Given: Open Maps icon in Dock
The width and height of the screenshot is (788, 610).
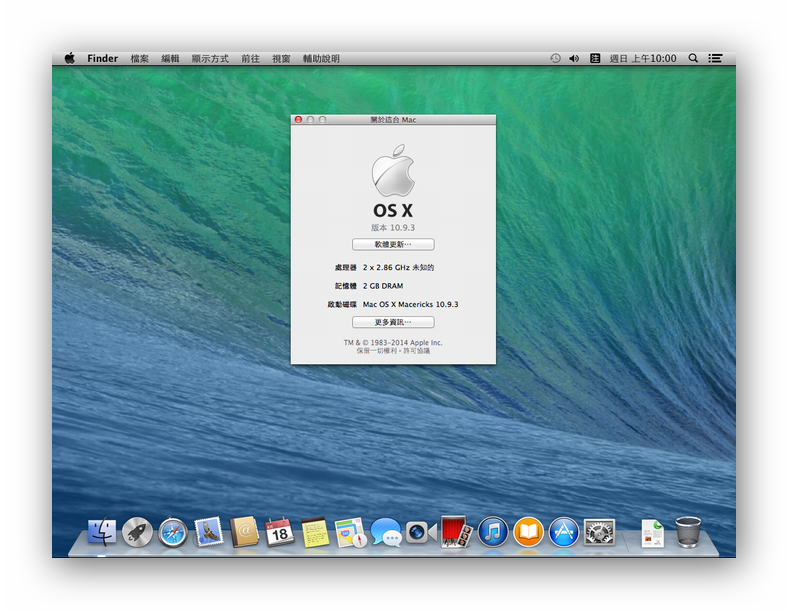Looking at the screenshot, I should [350, 533].
